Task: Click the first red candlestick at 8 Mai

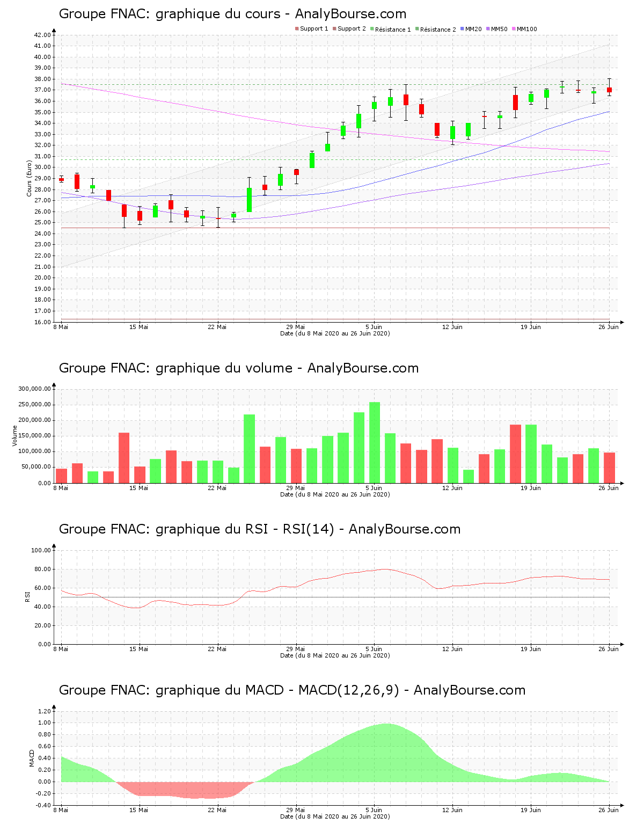Action: 61,179
